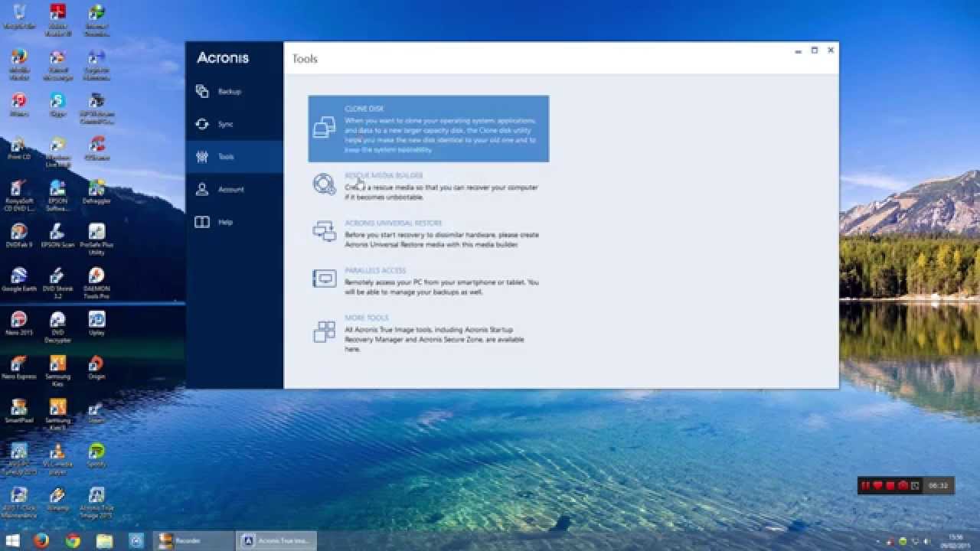This screenshot has width=980, height=551.
Task: Open the Account section
Action: coord(234,189)
